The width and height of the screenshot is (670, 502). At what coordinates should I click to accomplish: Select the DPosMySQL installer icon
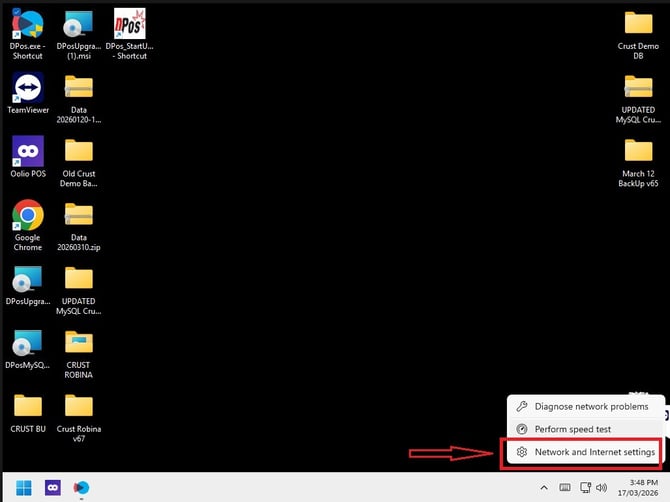pos(27,348)
